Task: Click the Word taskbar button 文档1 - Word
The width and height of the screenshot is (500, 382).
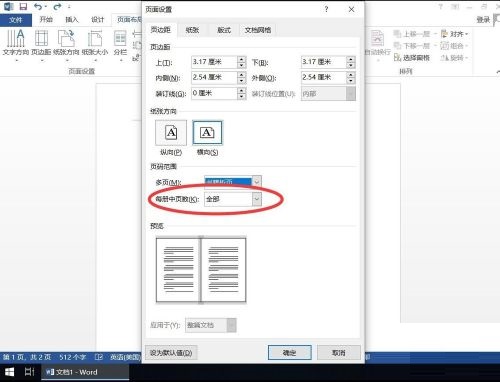Action: click(x=85, y=372)
